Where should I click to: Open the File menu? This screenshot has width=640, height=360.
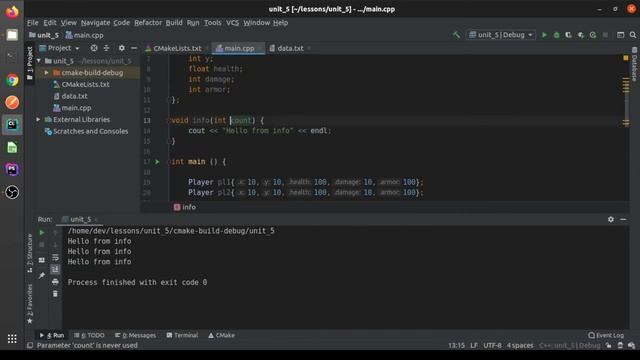(33, 23)
